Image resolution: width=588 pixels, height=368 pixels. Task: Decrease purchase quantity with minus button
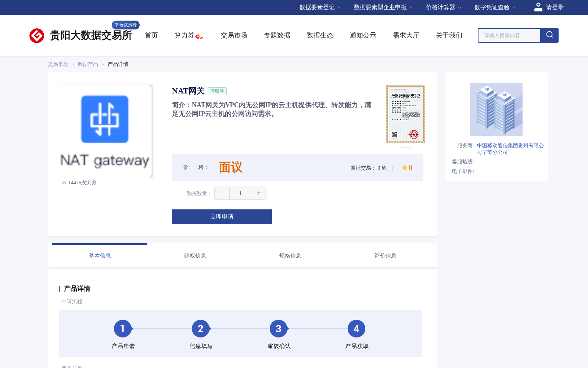click(x=222, y=193)
